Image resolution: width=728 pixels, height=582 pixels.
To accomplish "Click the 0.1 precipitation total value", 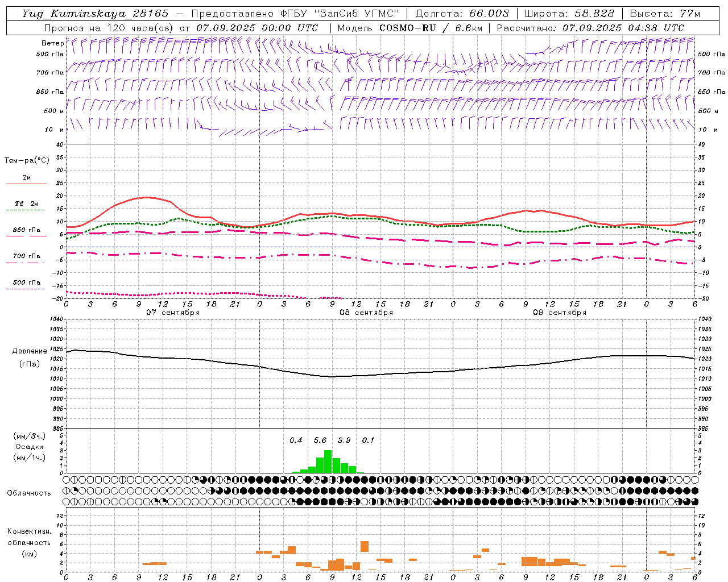I will 369,440.
